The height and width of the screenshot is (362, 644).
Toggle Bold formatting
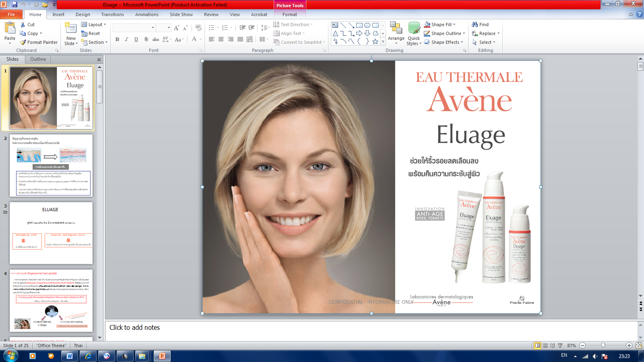[117, 39]
